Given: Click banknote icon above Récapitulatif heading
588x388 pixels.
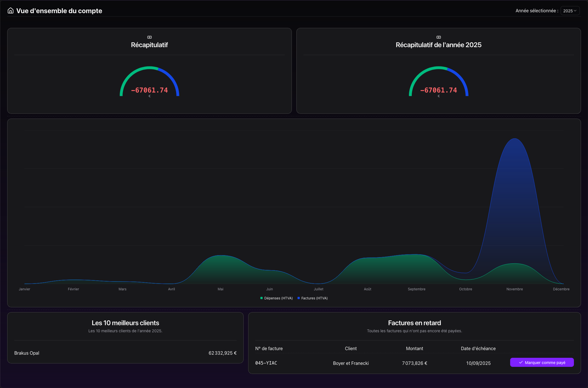Looking at the screenshot, I should coord(149,37).
